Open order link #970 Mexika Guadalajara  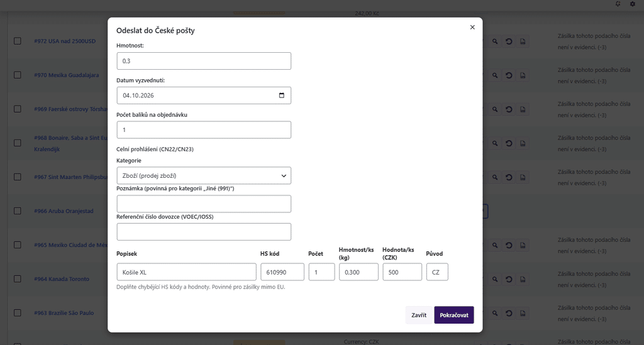click(x=67, y=75)
